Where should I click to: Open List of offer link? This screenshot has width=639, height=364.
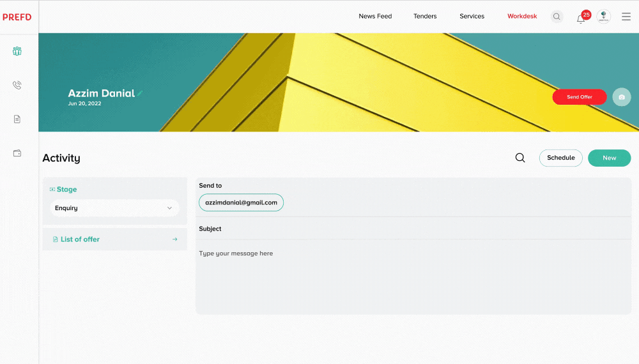tap(80, 239)
